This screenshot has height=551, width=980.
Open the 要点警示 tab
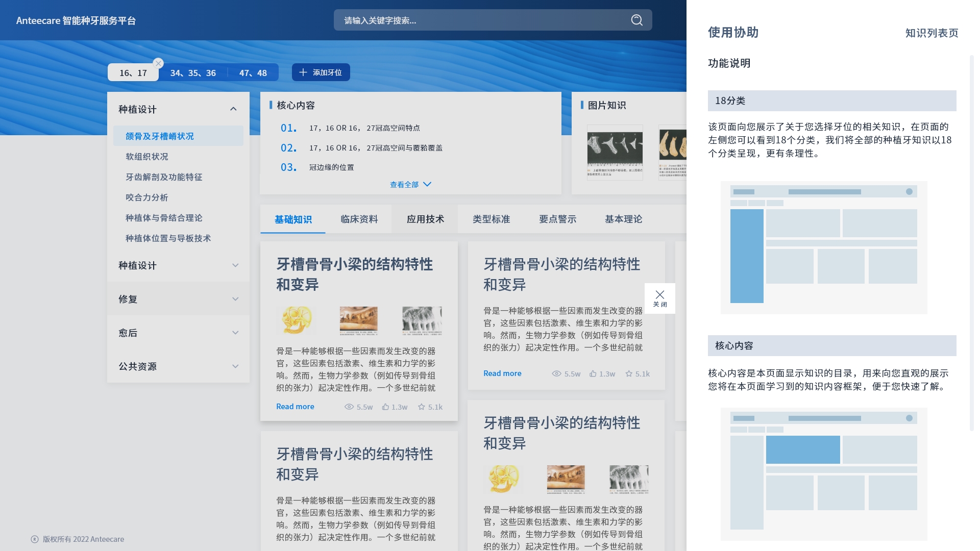point(557,219)
